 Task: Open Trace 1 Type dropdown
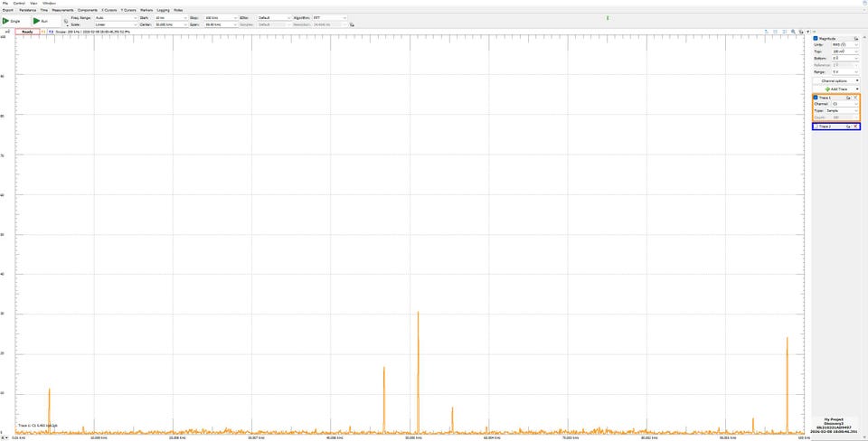tap(842, 110)
